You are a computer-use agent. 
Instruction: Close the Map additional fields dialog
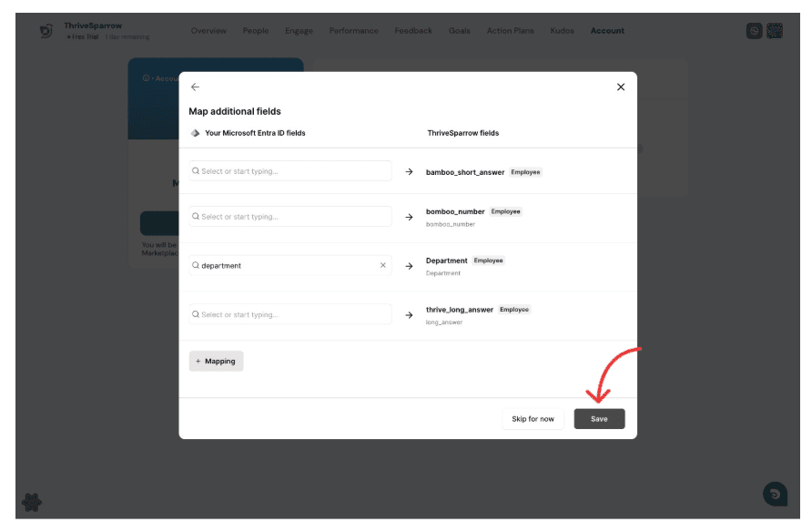click(621, 87)
